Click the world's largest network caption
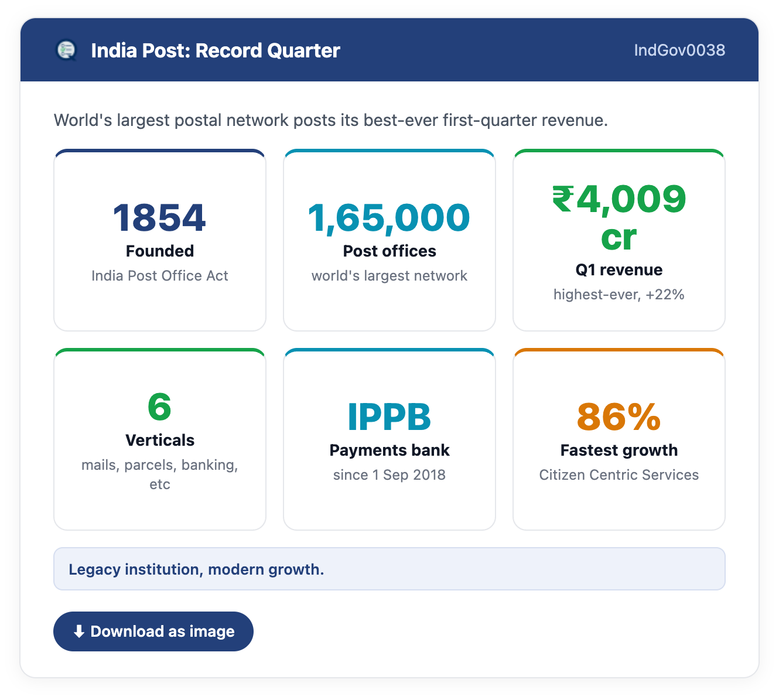Image resolution: width=779 pixels, height=700 pixels. pos(389,276)
